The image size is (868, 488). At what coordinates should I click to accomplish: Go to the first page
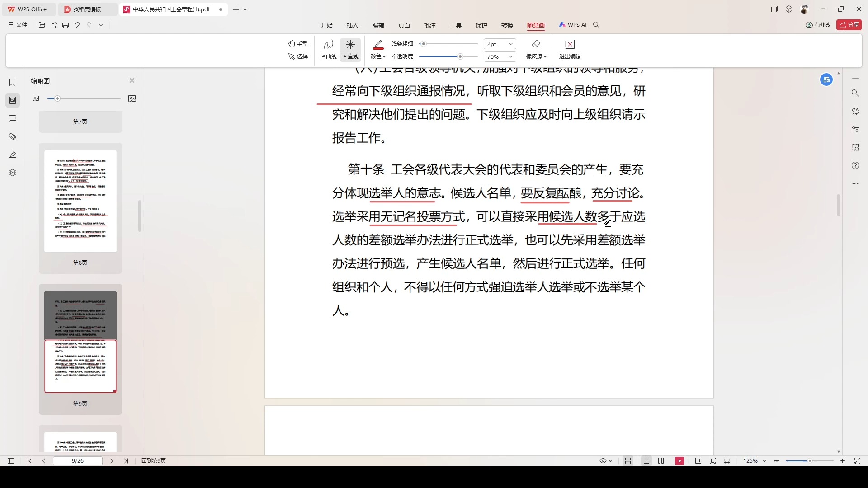(29, 461)
